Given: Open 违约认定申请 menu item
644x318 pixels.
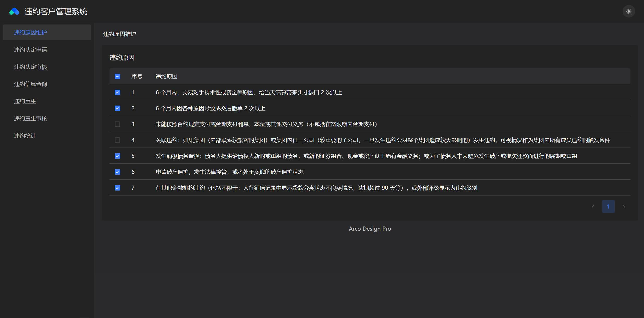Looking at the screenshot, I should click(31, 50).
